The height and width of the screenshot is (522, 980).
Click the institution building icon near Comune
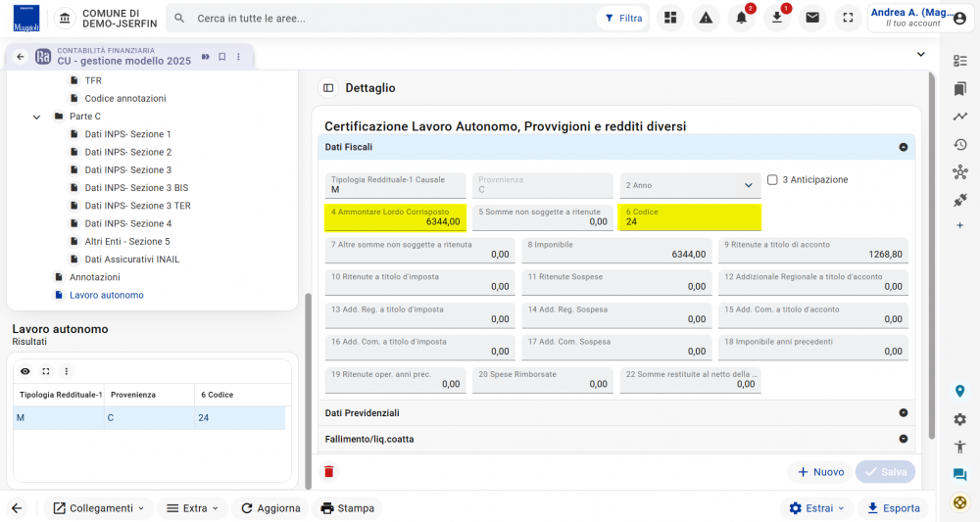[x=65, y=18]
